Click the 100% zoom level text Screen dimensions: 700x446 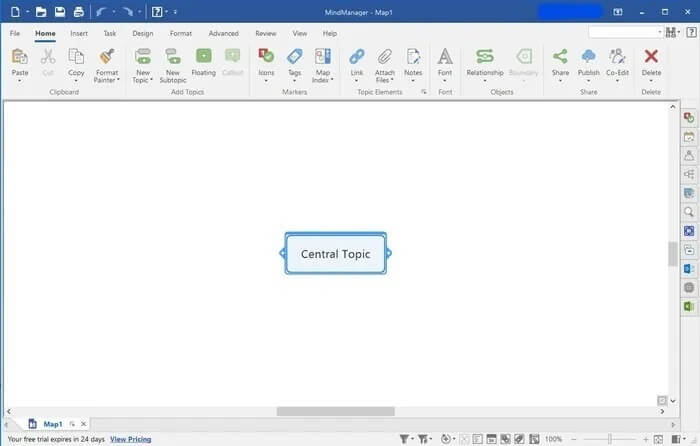(553, 439)
